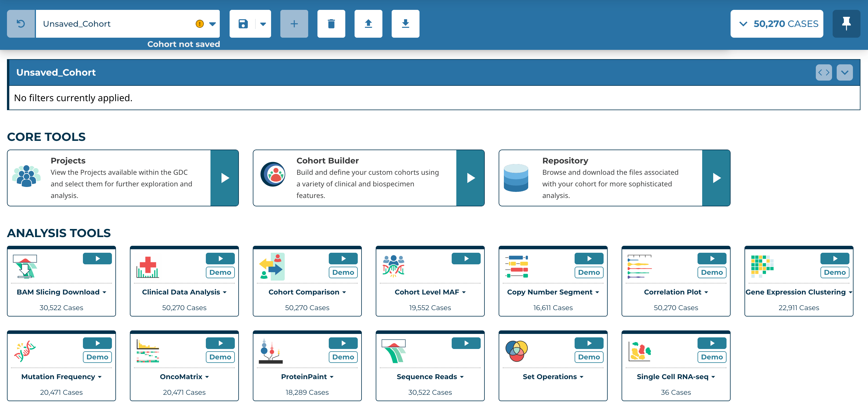Click the download cohort icon

(405, 23)
